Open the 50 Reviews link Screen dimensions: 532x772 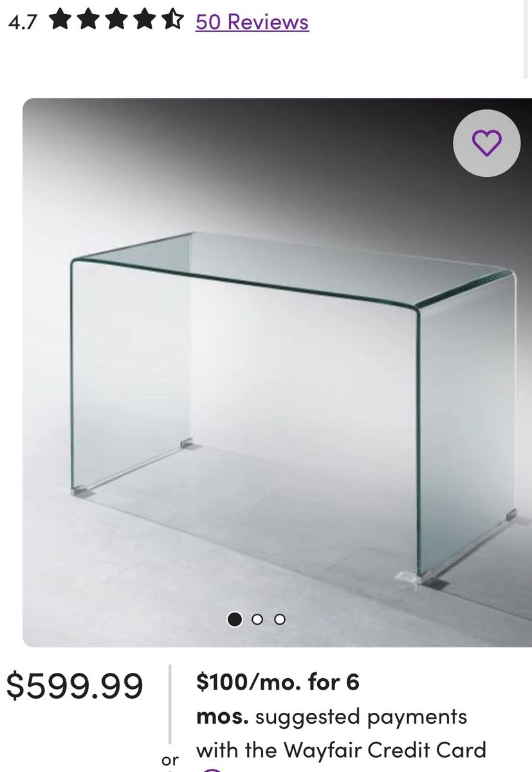tap(252, 22)
